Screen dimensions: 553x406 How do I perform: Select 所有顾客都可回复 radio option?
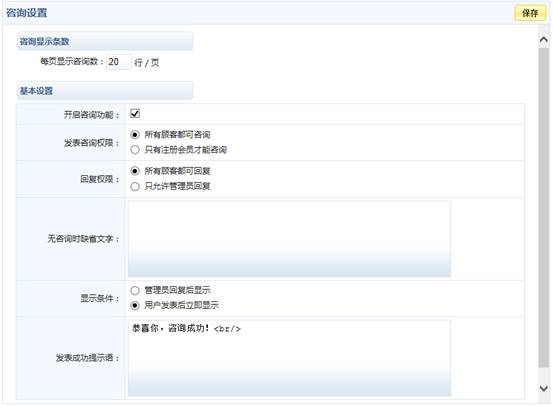(135, 171)
